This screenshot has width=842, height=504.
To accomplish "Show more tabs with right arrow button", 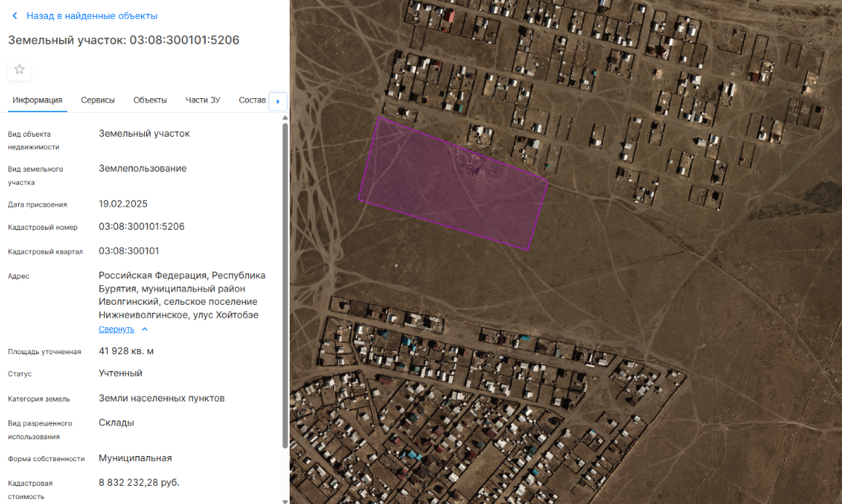I will click(278, 101).
